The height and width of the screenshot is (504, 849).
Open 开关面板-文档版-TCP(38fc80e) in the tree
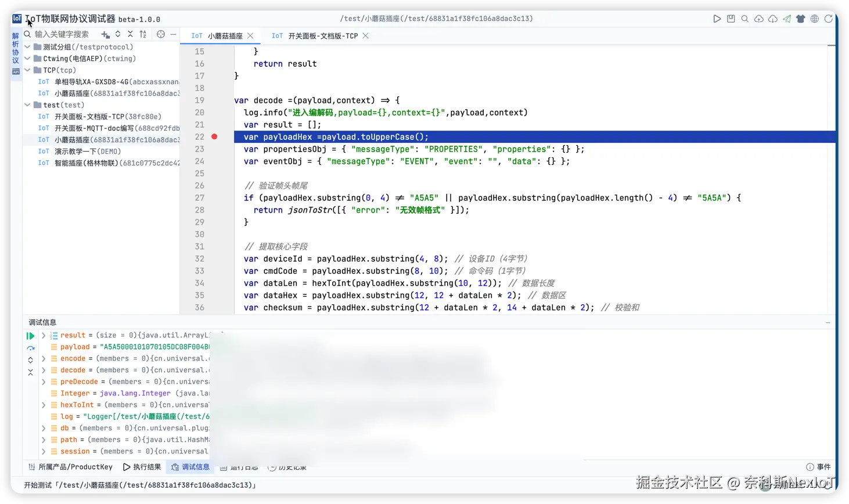(100, 117)
